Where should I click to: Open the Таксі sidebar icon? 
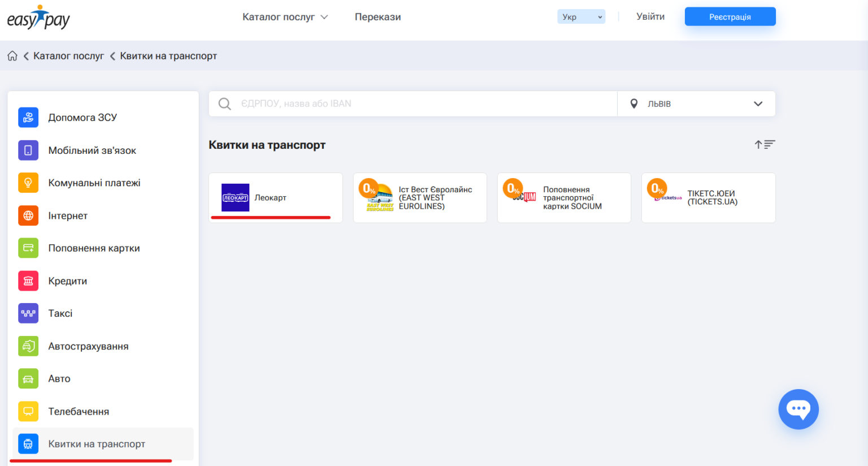click(28, 313)
